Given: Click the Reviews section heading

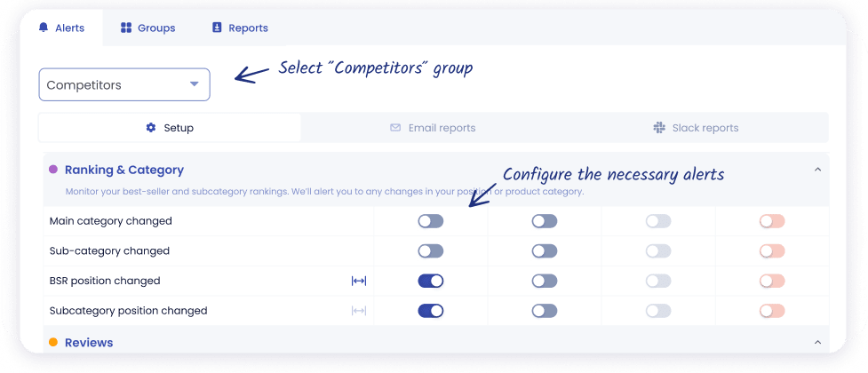Looking at the screenshot, I should pyautogui.click(x=89, y=343).
